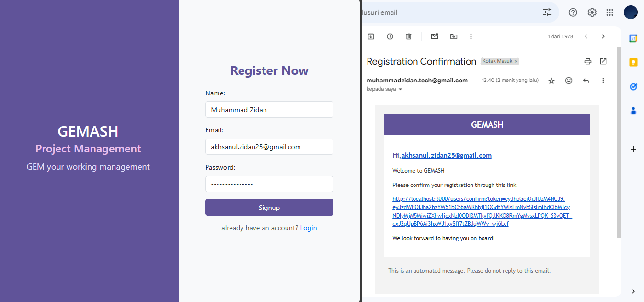Open more toolbar options above the email
The image size is (644, 302).
pos(471,36)
